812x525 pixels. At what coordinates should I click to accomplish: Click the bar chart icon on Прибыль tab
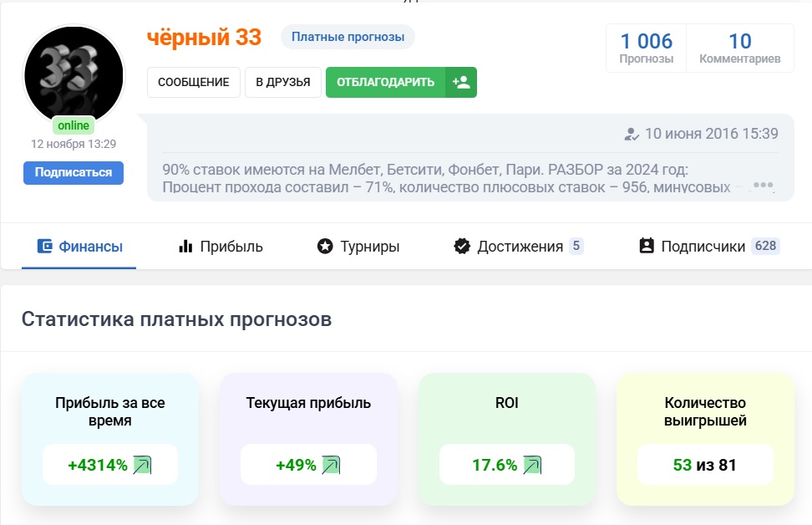pos(185,246)
